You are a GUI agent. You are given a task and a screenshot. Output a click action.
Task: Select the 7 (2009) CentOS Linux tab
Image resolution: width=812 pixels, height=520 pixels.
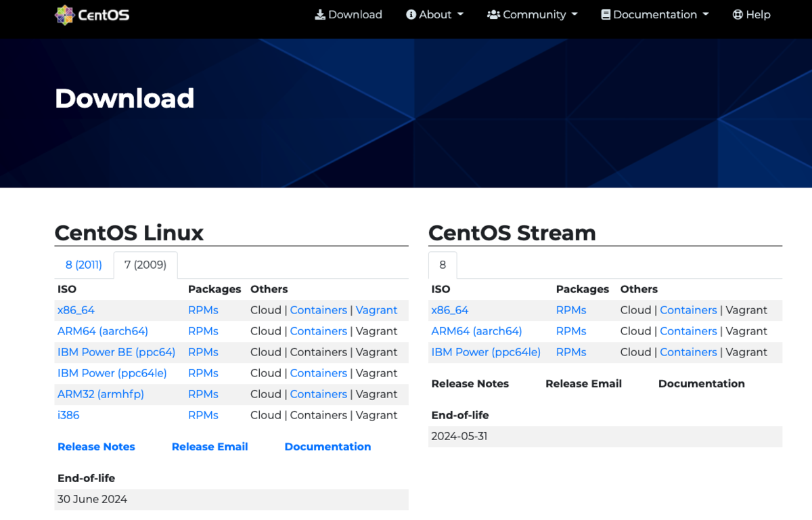(x=145, y=265)
